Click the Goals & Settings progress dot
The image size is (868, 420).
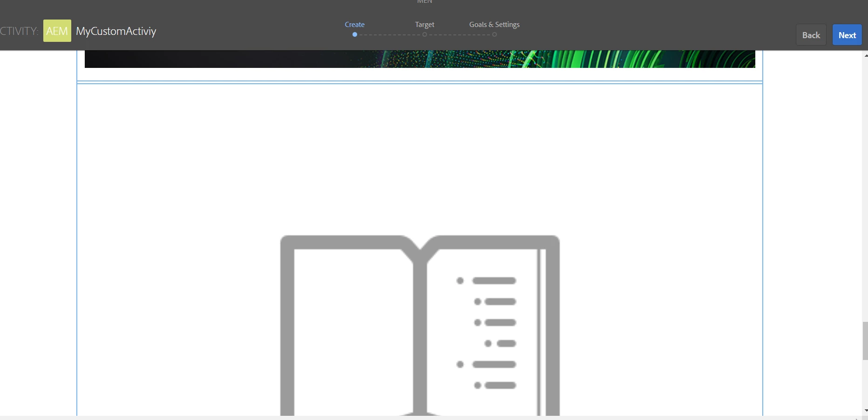pos(495,34)
